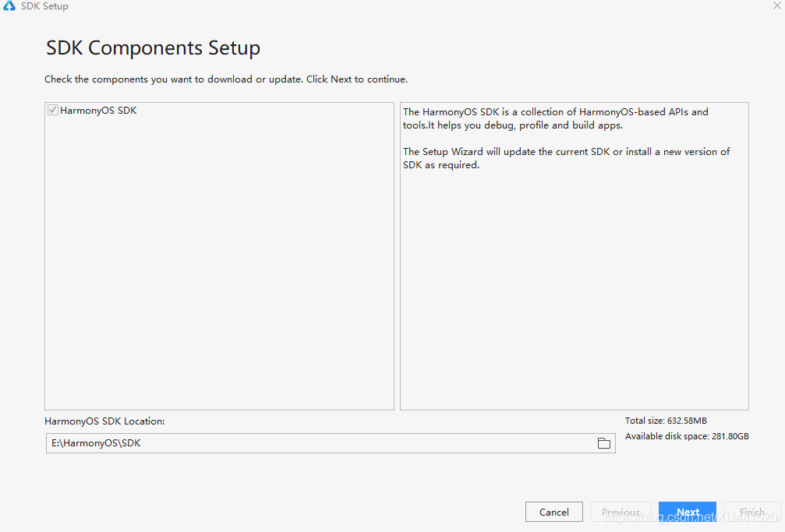
Task: Click Next to continue setup
Action: [x=688, y=512]
